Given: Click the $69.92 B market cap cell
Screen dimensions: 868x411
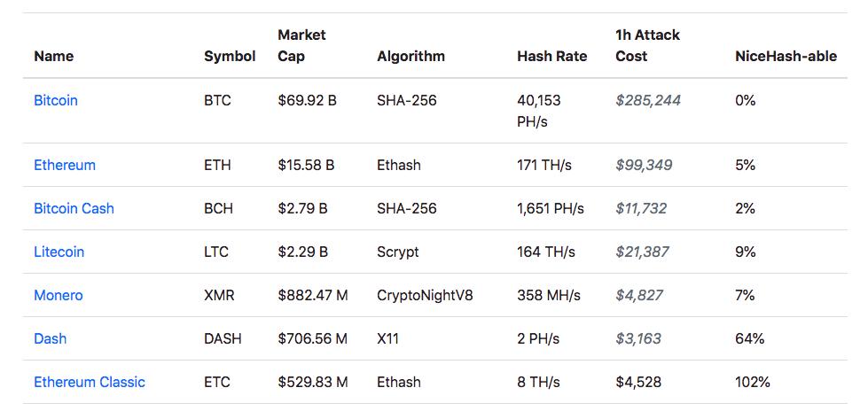Looking at the screenshot, I should pos(307,101).
